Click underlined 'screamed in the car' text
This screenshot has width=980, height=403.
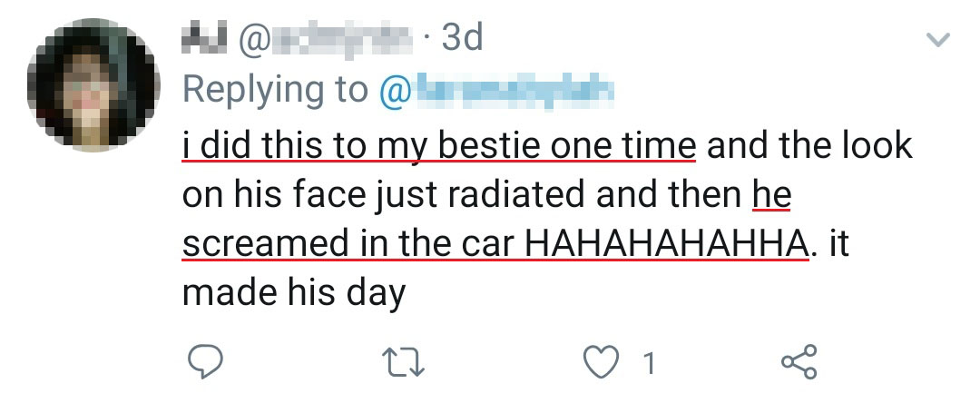[x=350, y=244]
